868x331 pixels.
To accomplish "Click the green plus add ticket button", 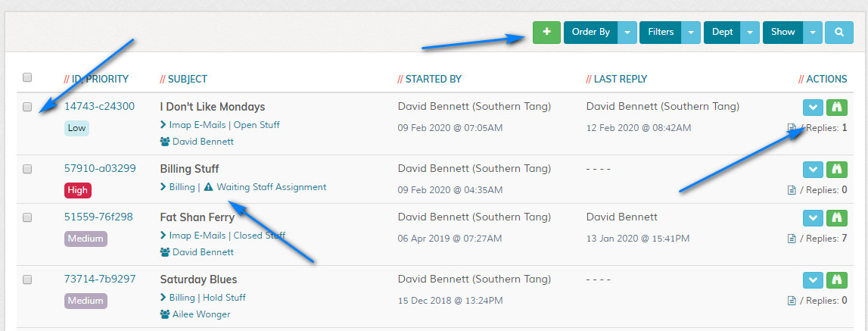I will (x=546, y=33).
